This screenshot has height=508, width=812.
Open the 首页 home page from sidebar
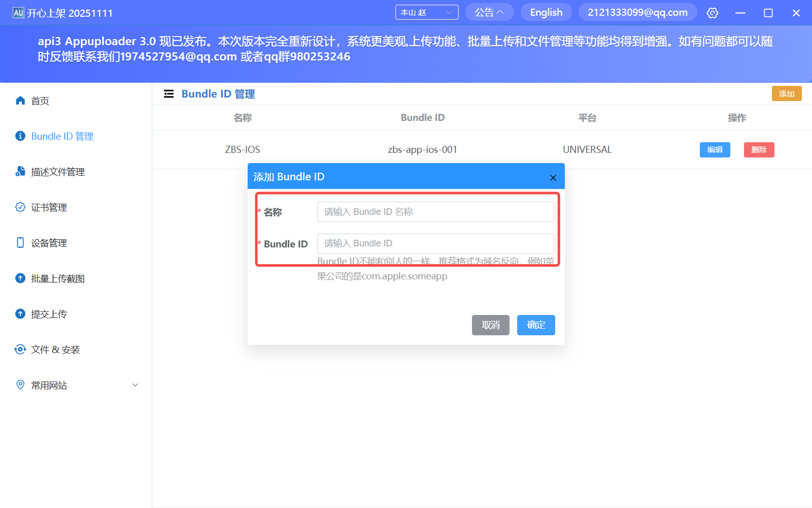coord(39,100)
